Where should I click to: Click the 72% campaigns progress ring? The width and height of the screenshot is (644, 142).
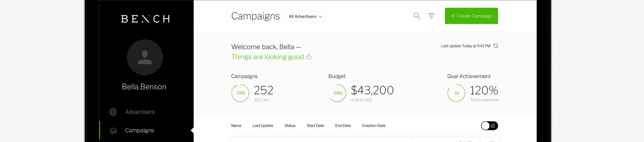tap(240, 93)
